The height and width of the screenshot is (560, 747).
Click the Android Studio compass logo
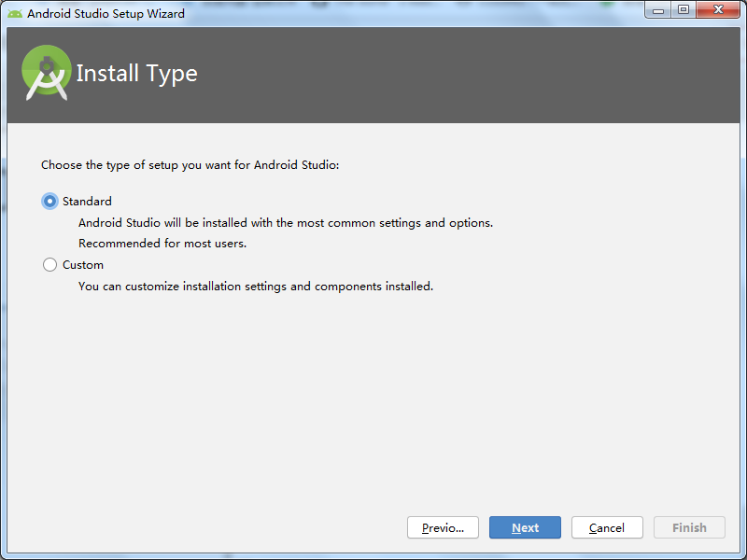tap(46, 73)
